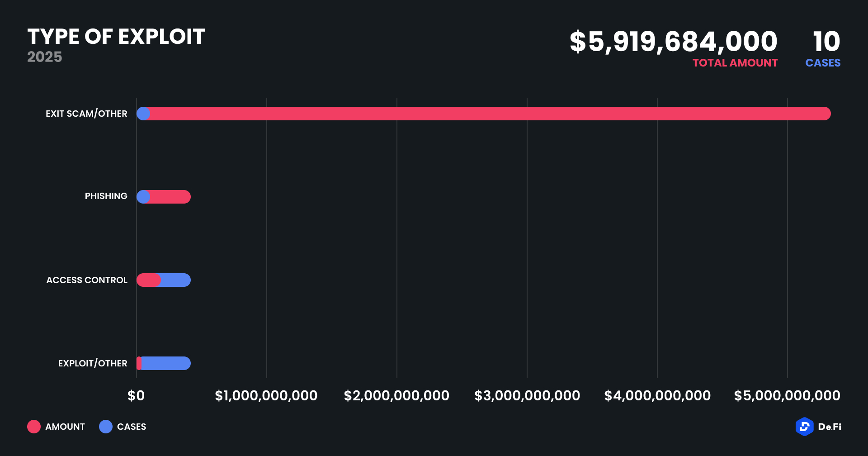Select the PHISHING category label

tap(106, 196)
